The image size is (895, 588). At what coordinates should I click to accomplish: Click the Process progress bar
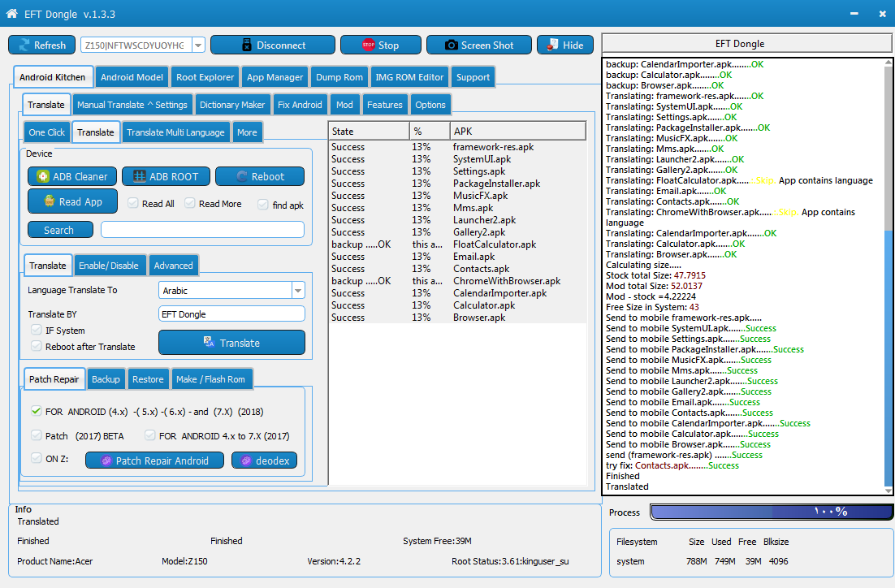[771, 512]
